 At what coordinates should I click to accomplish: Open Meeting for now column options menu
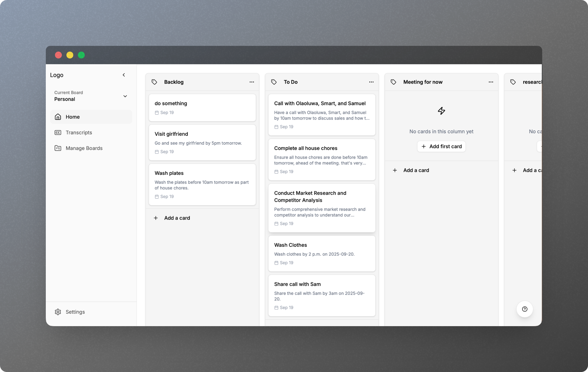pos(491,82)
